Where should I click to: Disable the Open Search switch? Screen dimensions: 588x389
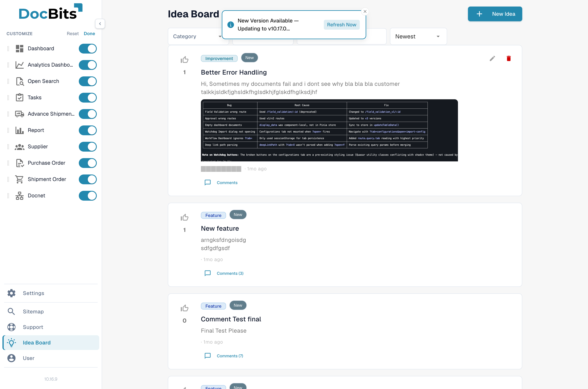tap(88, 81)
